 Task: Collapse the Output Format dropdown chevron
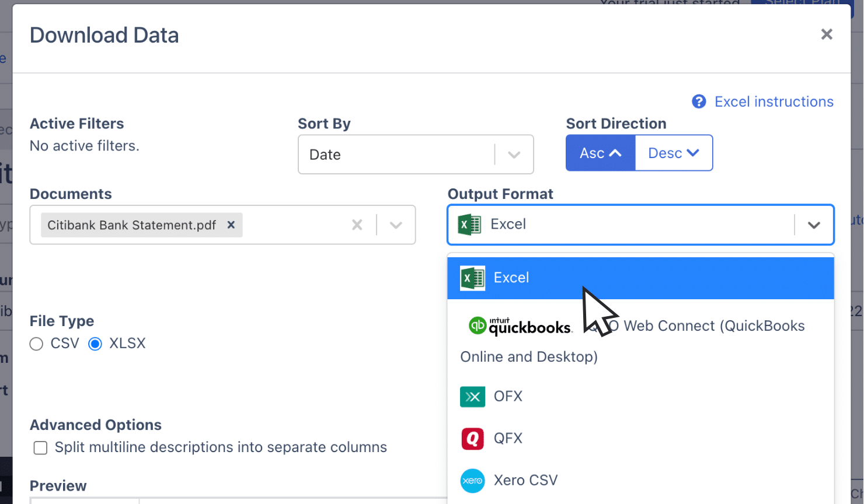(x=816, y=225)
